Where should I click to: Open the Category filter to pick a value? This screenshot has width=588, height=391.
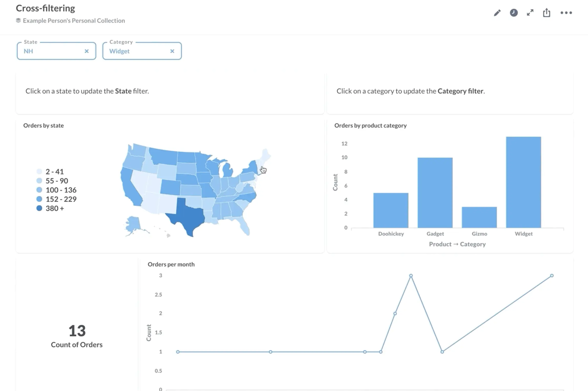131,51
